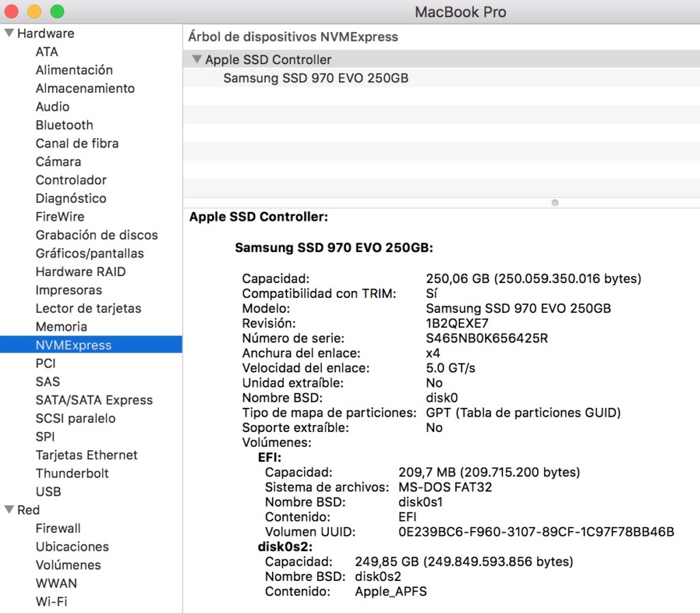Click the EFI volume heading
Image resolution: width=700 pixels, height=613 pixels.
(269, 457)
